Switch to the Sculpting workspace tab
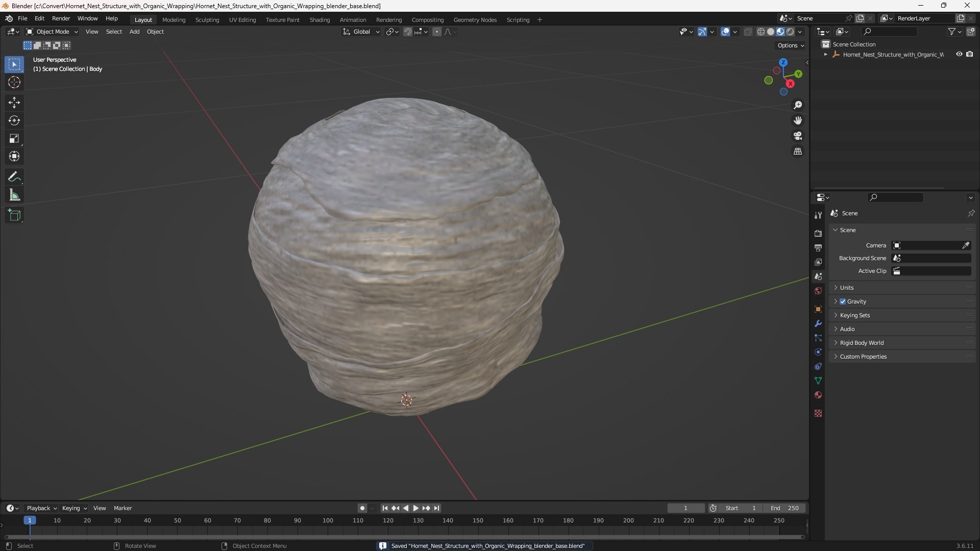This screenshot has width=980, height=551. pyautogui.click(x=207, y=20)
